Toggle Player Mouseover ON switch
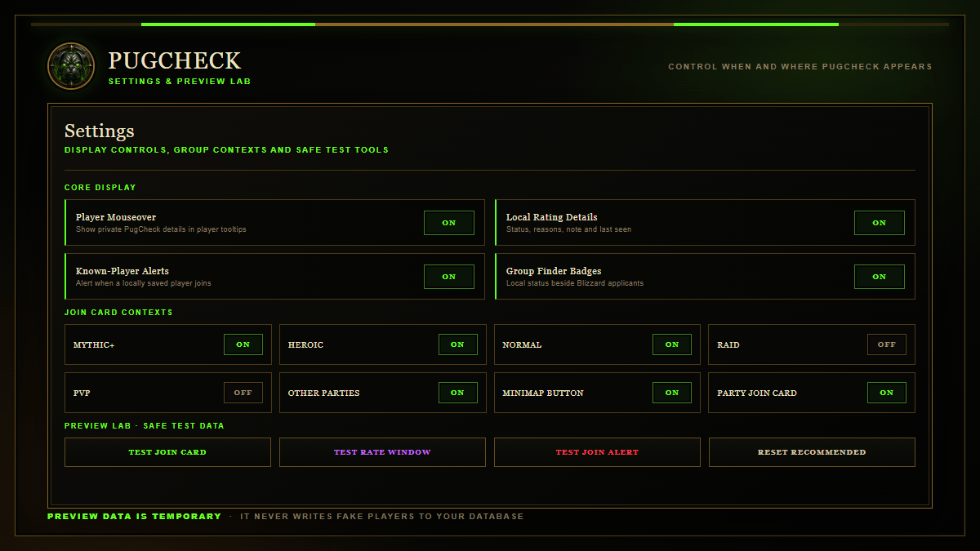The width and height of the screenshot is (980, 551). [x=449, y=223]
